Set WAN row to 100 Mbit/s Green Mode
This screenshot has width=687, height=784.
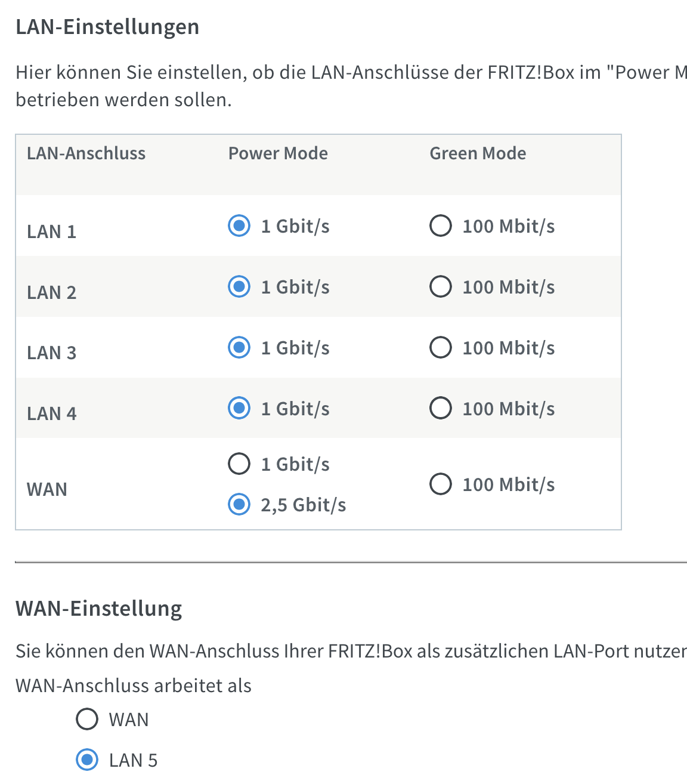click(x=441, y=484)
